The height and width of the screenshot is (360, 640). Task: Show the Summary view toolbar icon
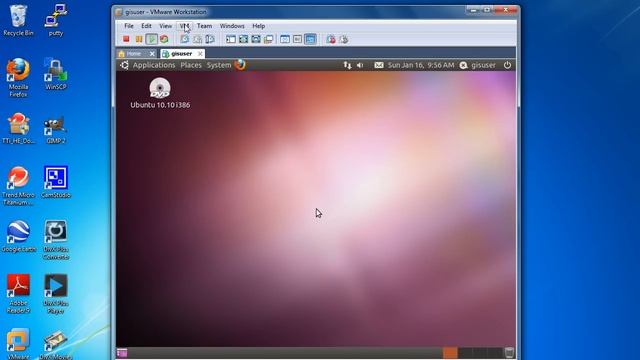285,39
